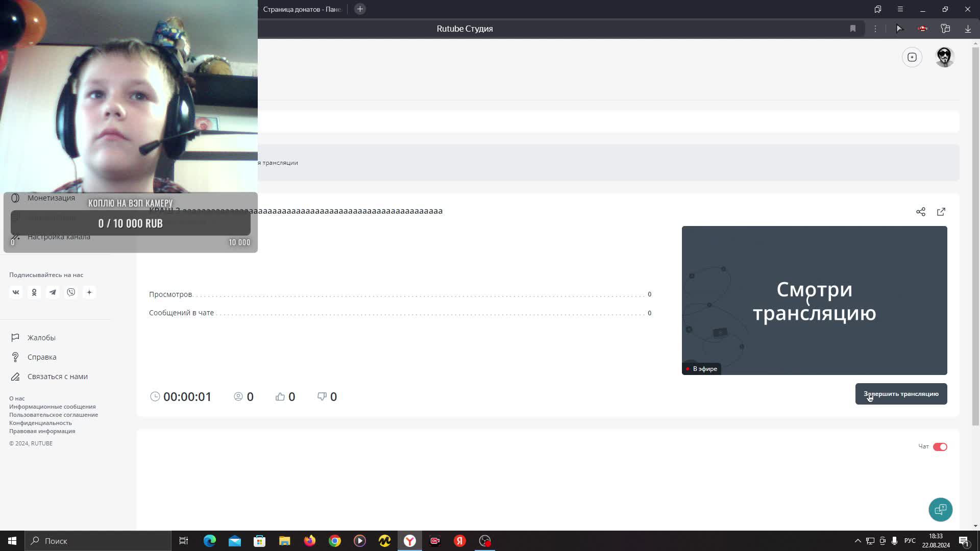Click the Rutube Студия address bar
The height and width of the screenshot is (551, 980).
click(464, 29)
